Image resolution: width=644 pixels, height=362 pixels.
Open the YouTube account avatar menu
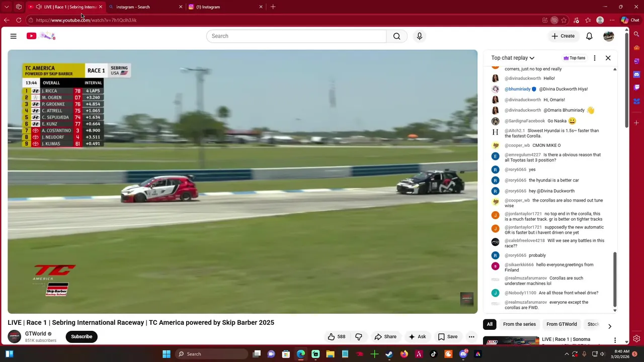pos(609,36)
